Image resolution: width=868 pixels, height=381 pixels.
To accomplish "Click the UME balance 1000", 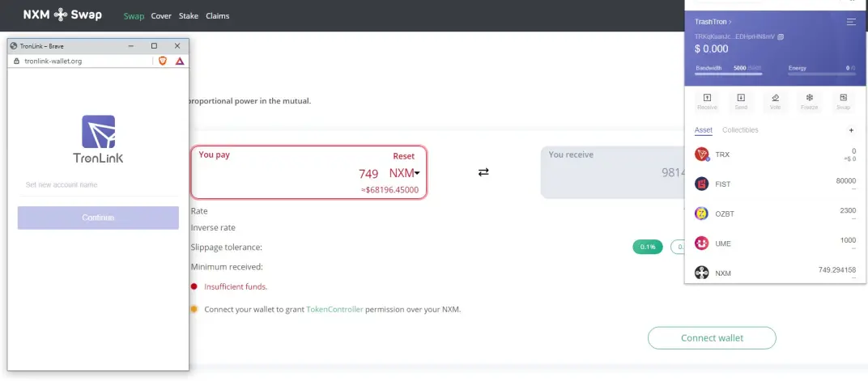I will (848, 240).
